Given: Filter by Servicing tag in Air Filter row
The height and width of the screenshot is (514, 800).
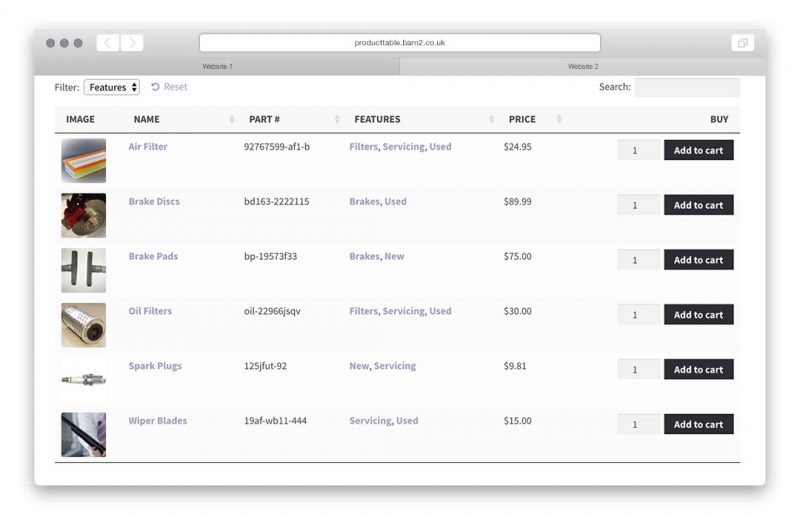Looking at the screenshot, I should tap(404, 147).
